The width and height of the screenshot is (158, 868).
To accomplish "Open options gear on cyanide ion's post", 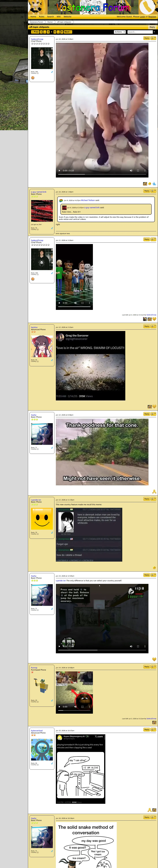I will click(153, 499).
